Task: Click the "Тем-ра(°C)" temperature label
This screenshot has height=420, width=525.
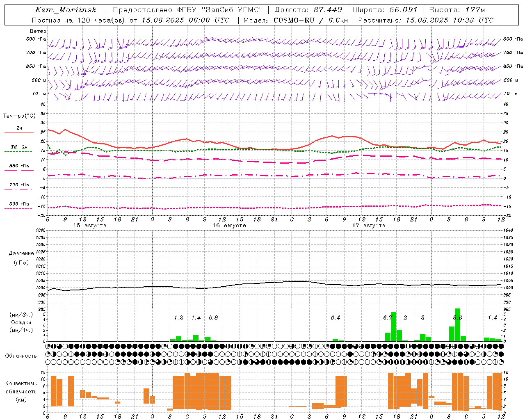Action: 19,116
